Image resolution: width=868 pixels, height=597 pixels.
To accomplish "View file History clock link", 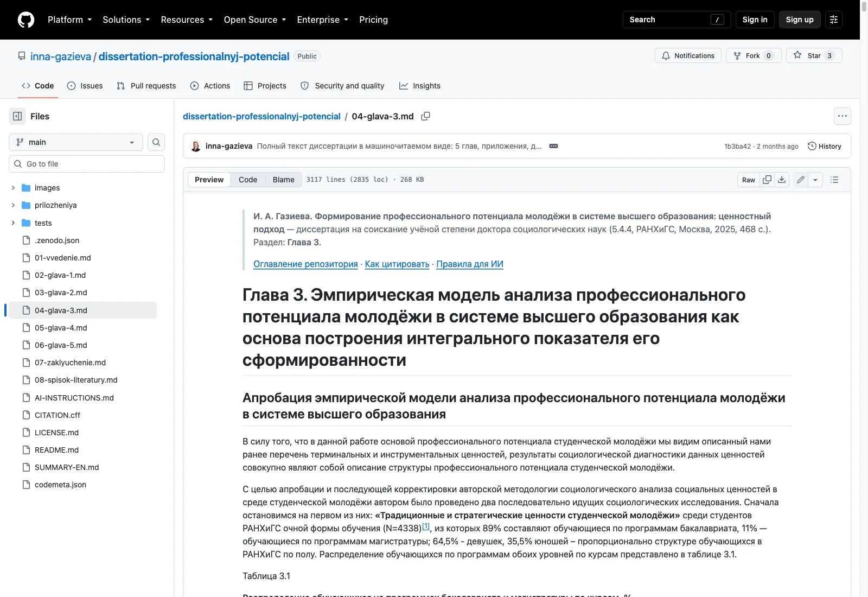I will [825, 146].
